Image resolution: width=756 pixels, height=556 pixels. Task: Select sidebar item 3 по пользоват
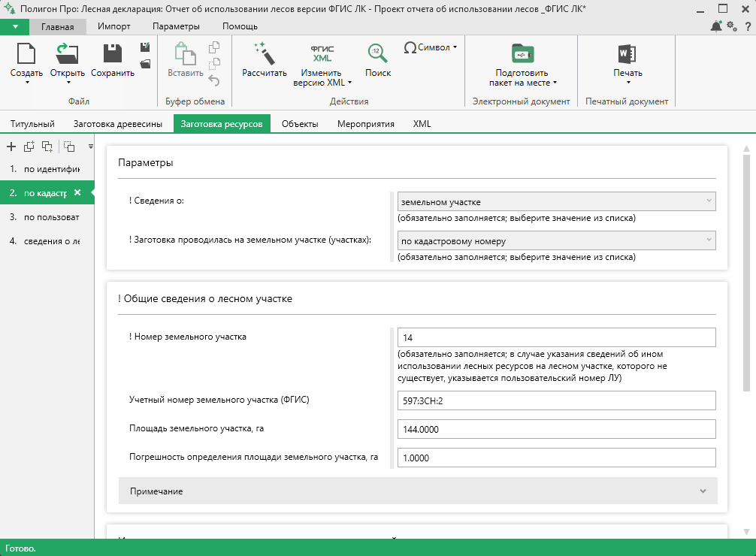pyautogui.click(x=47, y=217)
